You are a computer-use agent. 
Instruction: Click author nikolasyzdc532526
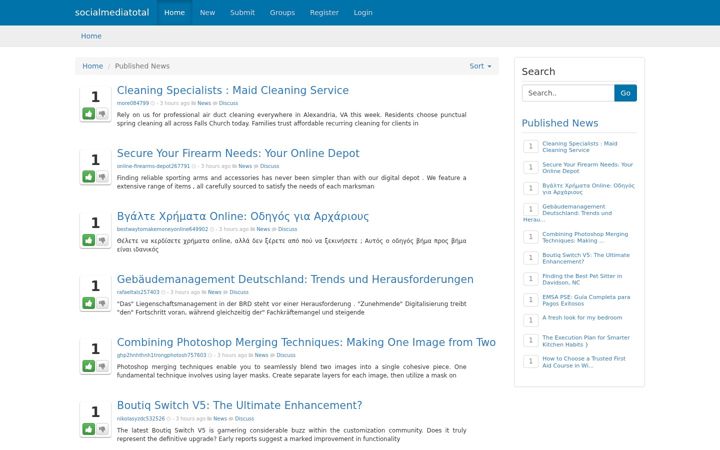point(141,419)
